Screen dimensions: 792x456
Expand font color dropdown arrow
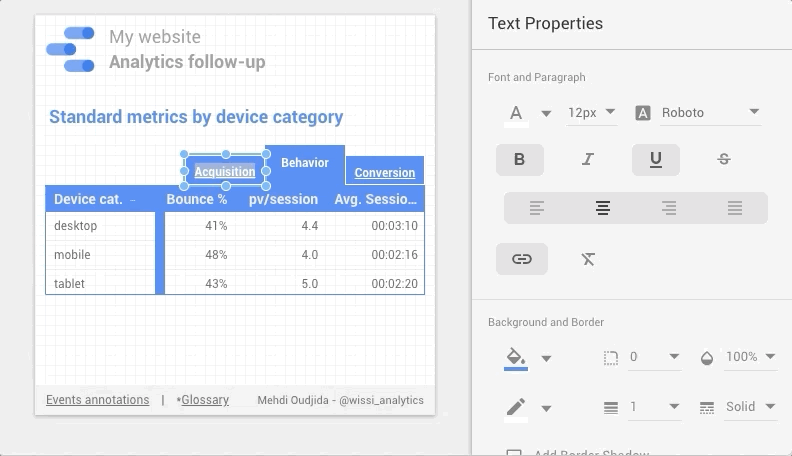[546, 114]
